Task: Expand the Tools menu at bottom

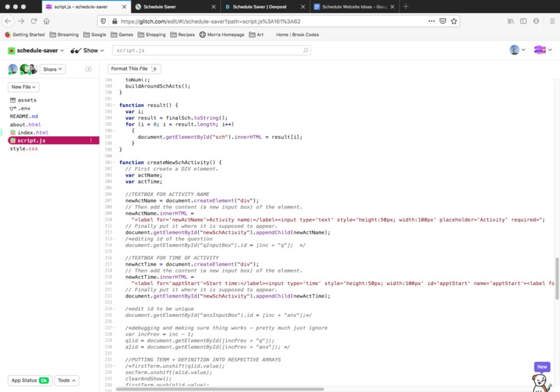Action: [67, 381]
